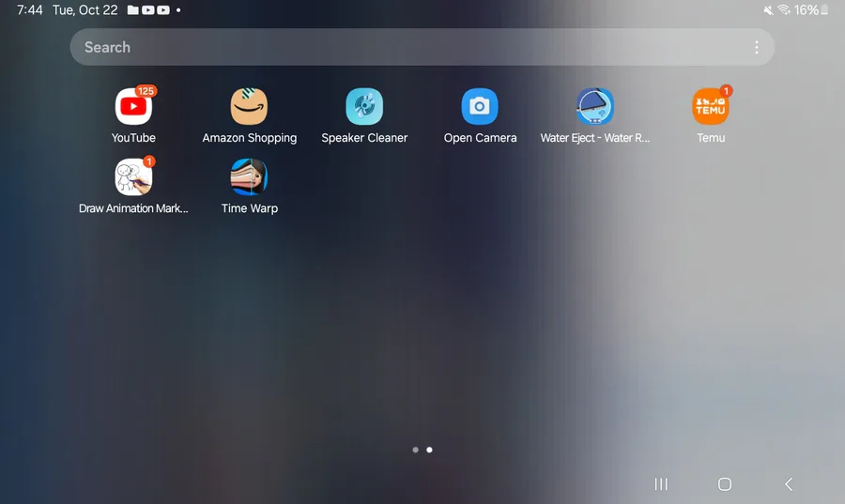Go to the first app drawer page dot
This screenshot has width=845, height=504.
[x=416, y=450]
